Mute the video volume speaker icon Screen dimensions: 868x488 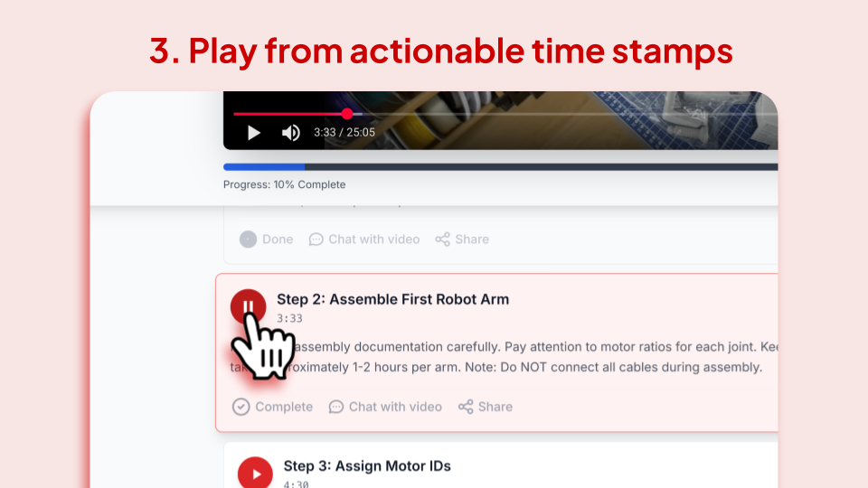click(x=290, y=133)
